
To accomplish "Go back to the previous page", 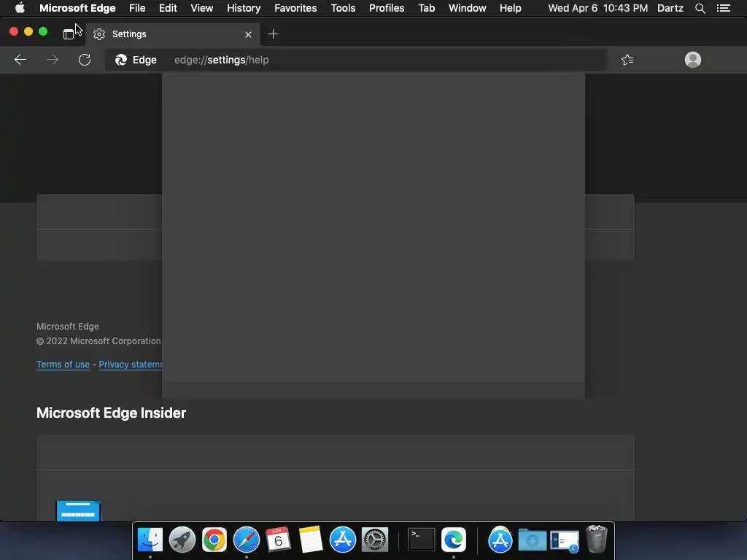I will 20,60.
